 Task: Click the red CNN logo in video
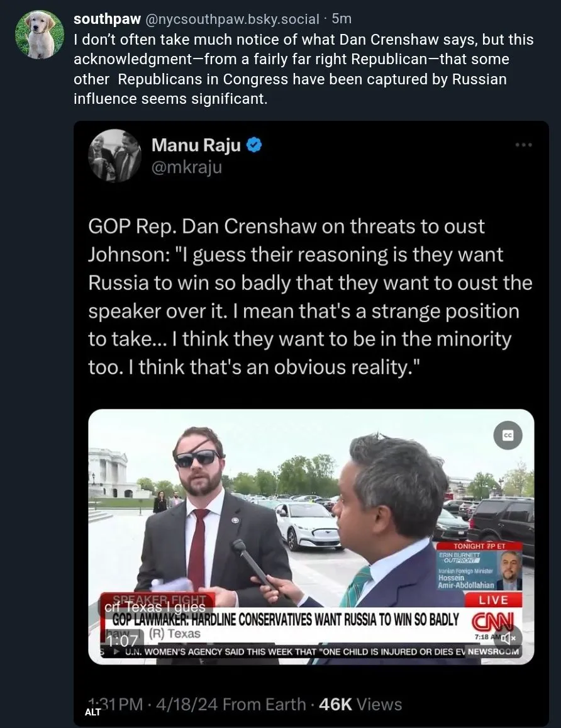point(493,622)
